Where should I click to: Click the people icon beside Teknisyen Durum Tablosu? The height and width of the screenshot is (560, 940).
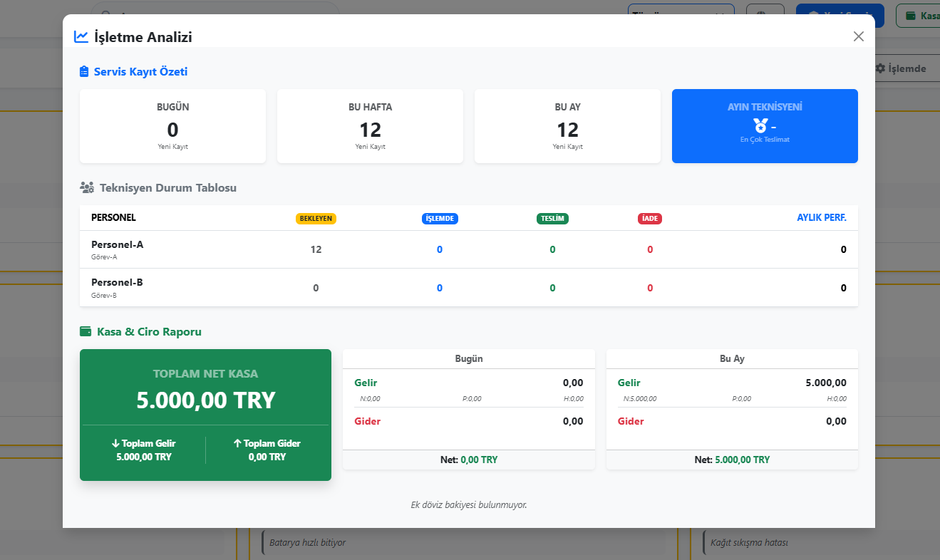click(x=87, y=188)
